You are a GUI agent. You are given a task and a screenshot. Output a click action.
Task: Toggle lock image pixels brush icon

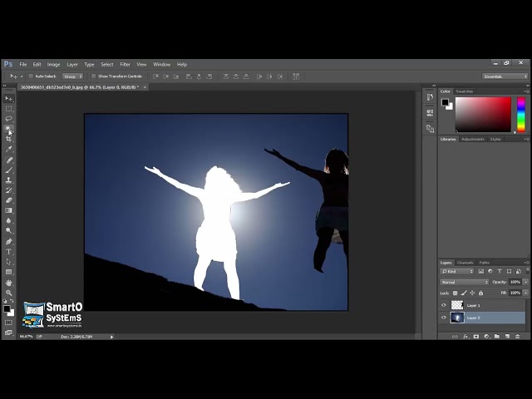[464, 293]
